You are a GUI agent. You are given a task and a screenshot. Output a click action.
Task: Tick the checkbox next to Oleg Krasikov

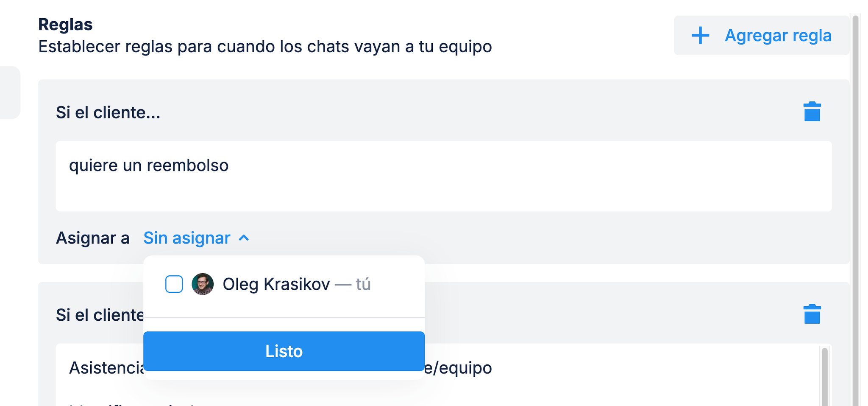pyautogui.click(x=174, y=284)
